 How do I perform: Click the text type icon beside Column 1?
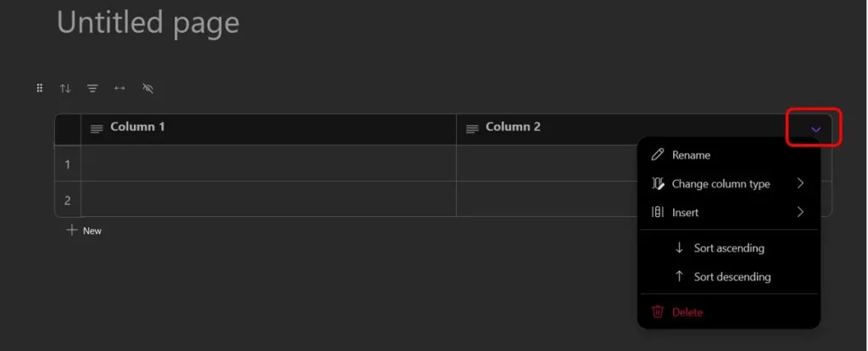97,129
